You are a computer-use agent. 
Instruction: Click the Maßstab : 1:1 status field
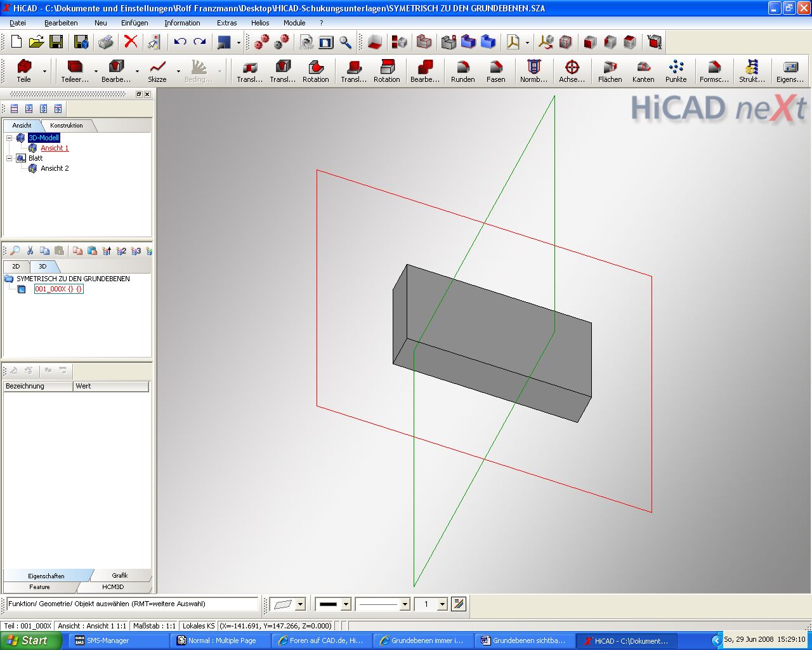tap(154, 626)
